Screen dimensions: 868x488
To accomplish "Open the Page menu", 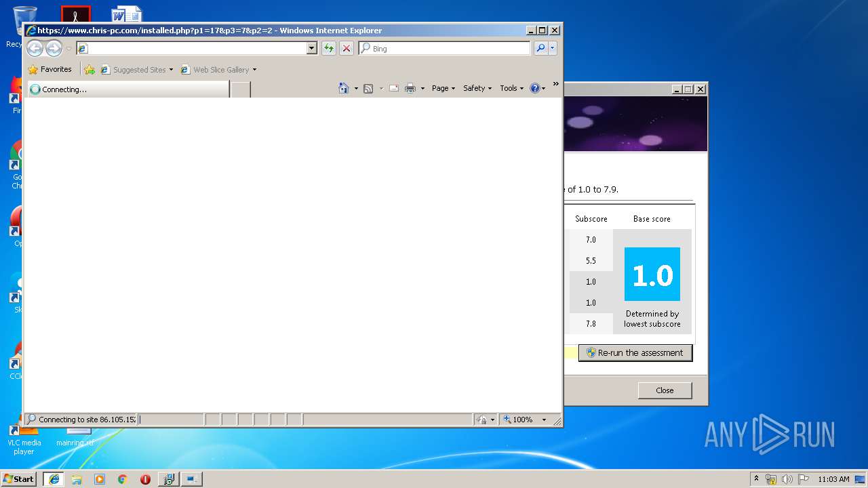I will click(443, 88).
